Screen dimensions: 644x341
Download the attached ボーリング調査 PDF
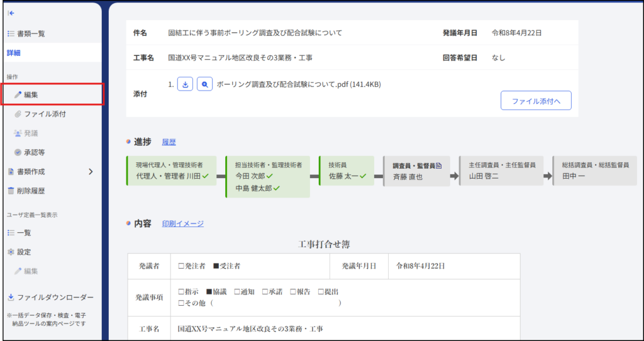click(185, 84)
